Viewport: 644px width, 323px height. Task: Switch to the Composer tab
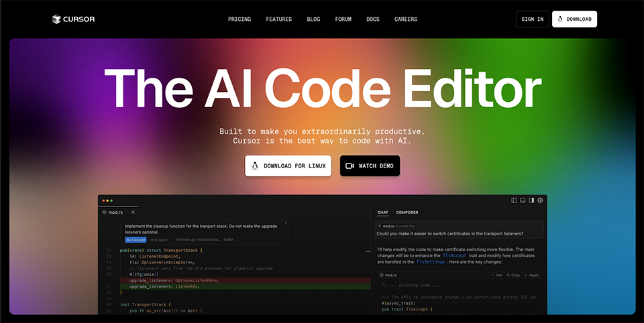click(407, 212)
